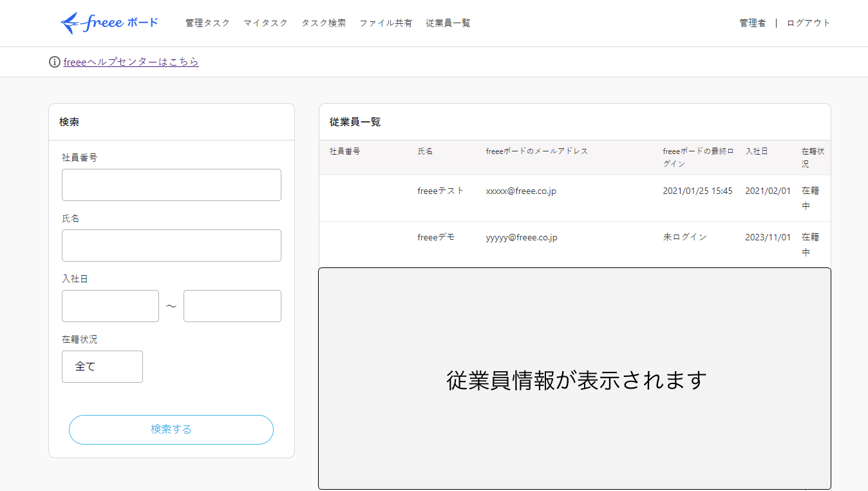This screenshot has height=491, width=868.
Task: Click last login 2021/01/25 15:45
Action: [x=697, y=191]
